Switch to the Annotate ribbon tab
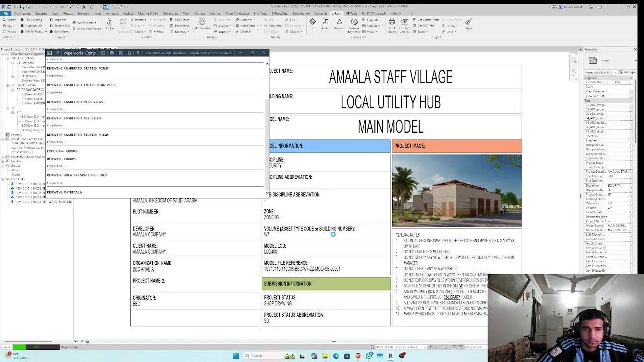Image resolution: width=644 pixels, height=362 pixels. click(x=112, y=14)
